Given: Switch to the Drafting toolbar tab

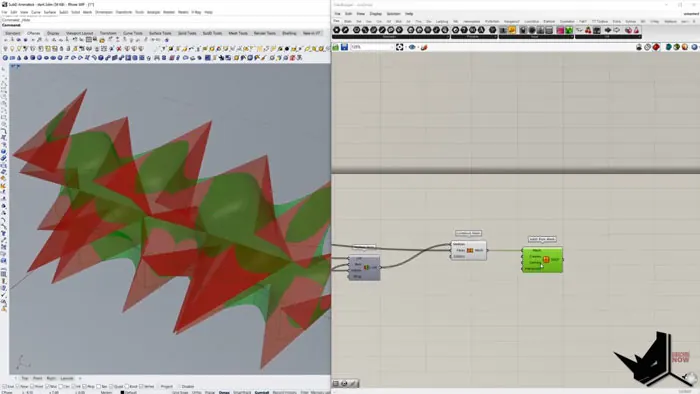Looking at the screenshot, I should coord(289,33).
